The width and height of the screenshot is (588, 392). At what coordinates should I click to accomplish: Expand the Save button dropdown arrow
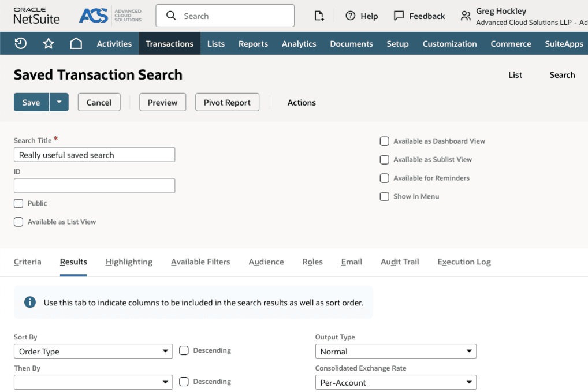click(x=59, y=102)
